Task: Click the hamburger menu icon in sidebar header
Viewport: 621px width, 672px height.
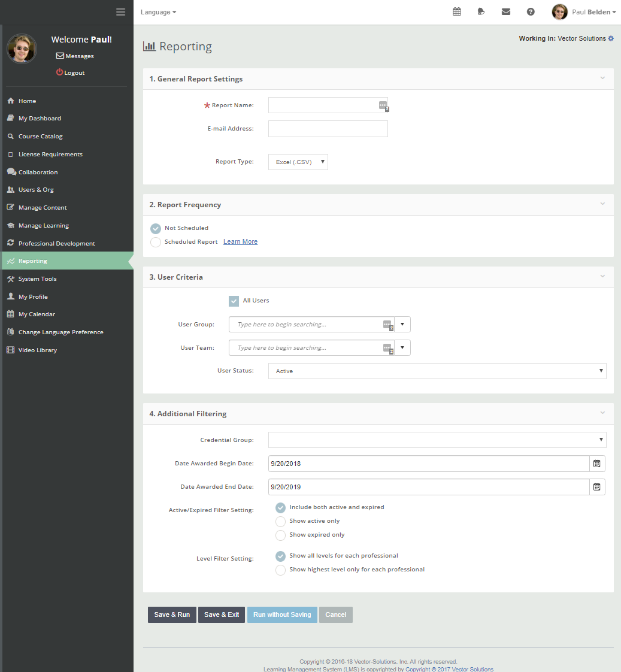Action: pos(120,12)
